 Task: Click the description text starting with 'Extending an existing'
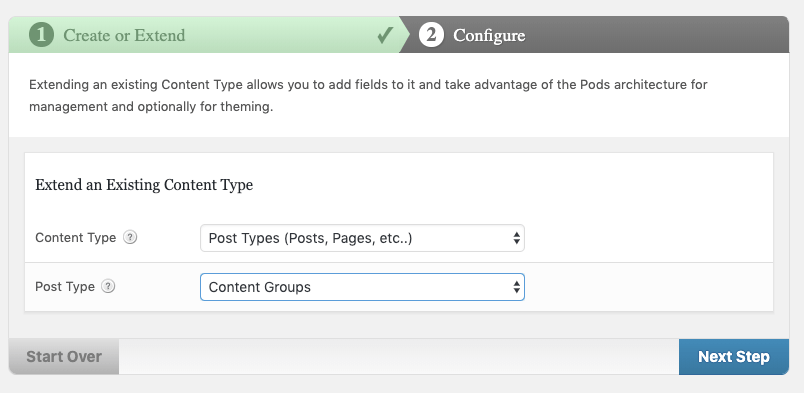click(368, 96)
